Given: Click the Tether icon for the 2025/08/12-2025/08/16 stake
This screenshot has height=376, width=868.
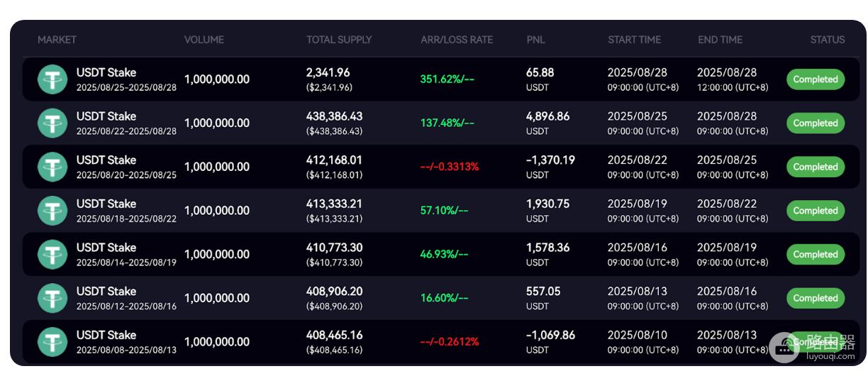Looking at the screenshot, I should pyautogui.click(x=52, y=298).
